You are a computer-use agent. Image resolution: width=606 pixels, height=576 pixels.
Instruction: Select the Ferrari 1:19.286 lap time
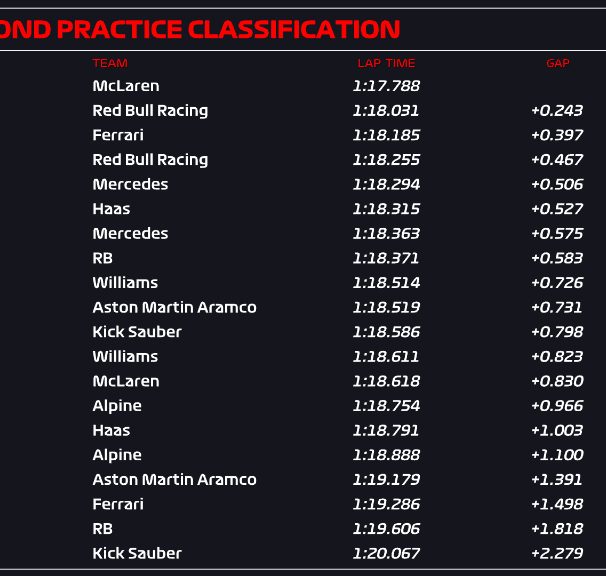point(386,504)
